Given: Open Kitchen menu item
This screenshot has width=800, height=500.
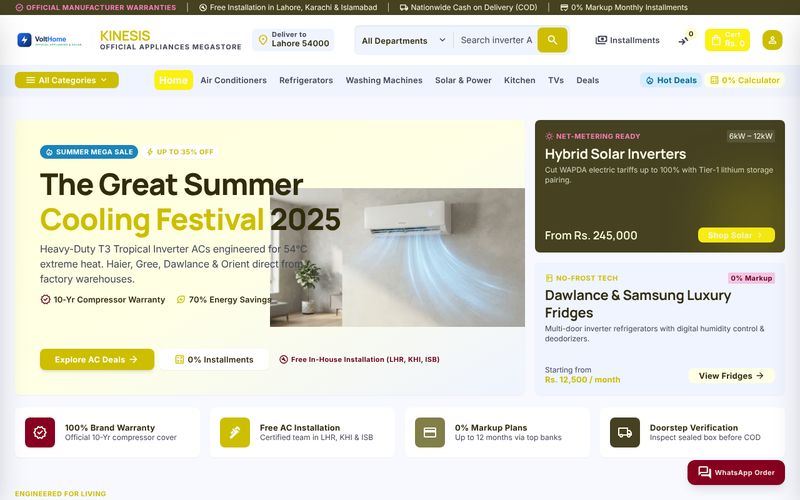Looking at the screenshot, I should (519, 80).
